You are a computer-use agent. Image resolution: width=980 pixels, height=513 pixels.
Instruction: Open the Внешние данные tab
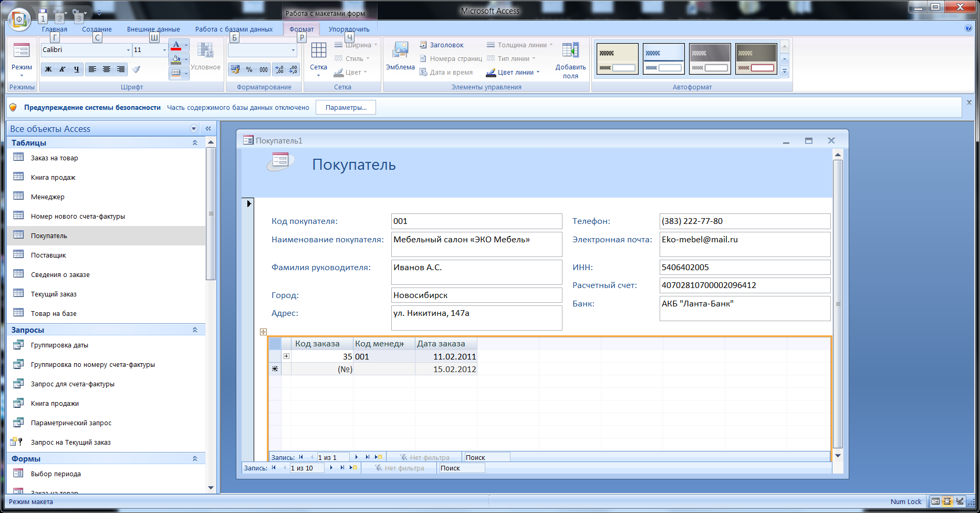[x=153, y=29]
